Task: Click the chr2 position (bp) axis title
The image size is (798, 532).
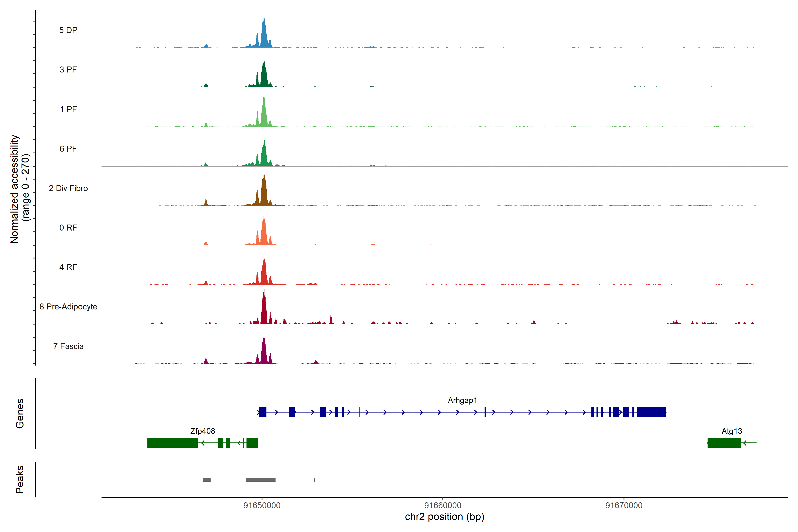Action: (444, 517)
